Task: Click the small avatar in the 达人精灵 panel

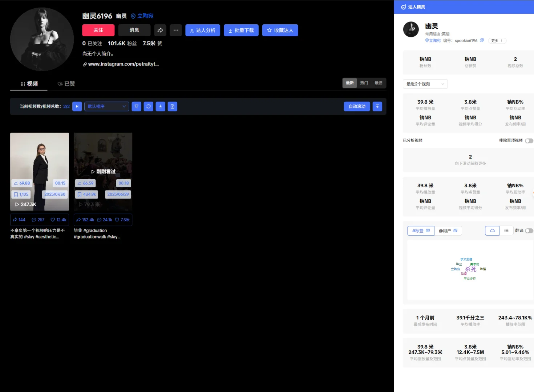Action: click(411, 29)
